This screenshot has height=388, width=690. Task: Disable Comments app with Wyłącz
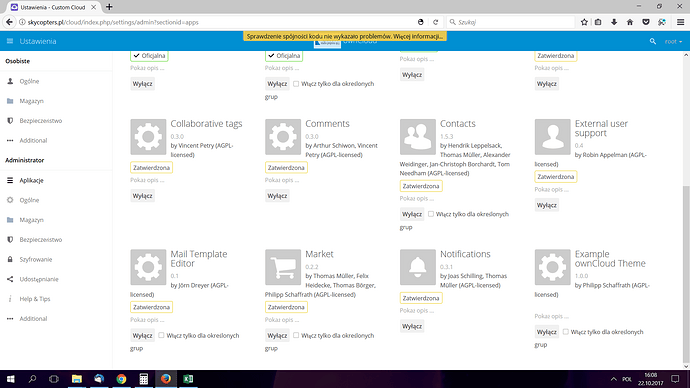coord(277,196)
